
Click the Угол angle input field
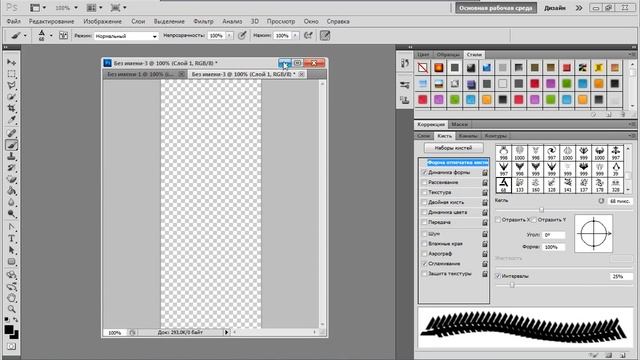(554, 235)
